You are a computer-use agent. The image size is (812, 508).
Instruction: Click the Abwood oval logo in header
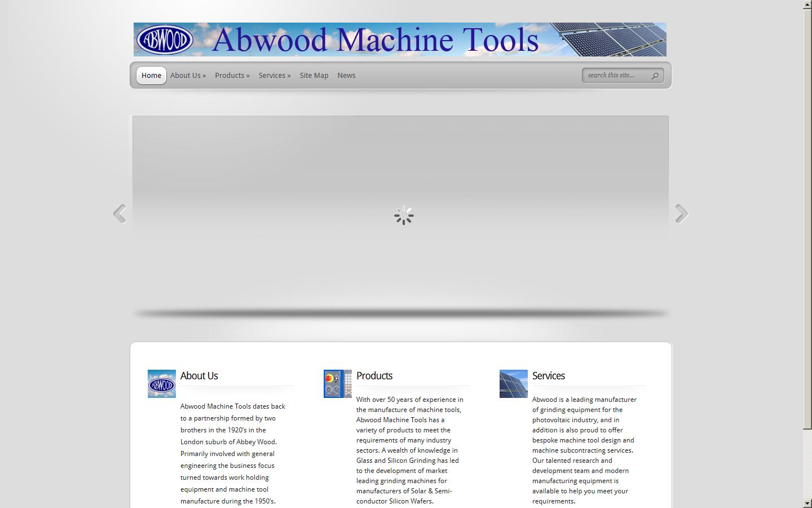point(165,40)
